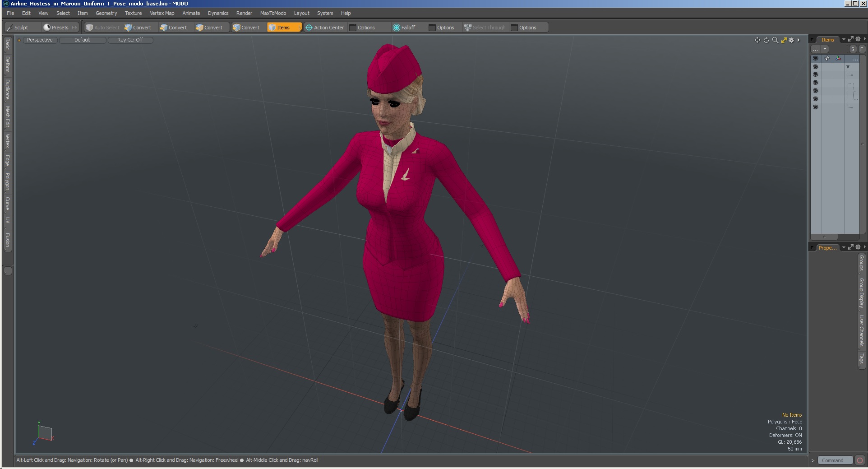The image size is (868, 469).
Task: Click the Select Through button
Action: coord(485,28)
